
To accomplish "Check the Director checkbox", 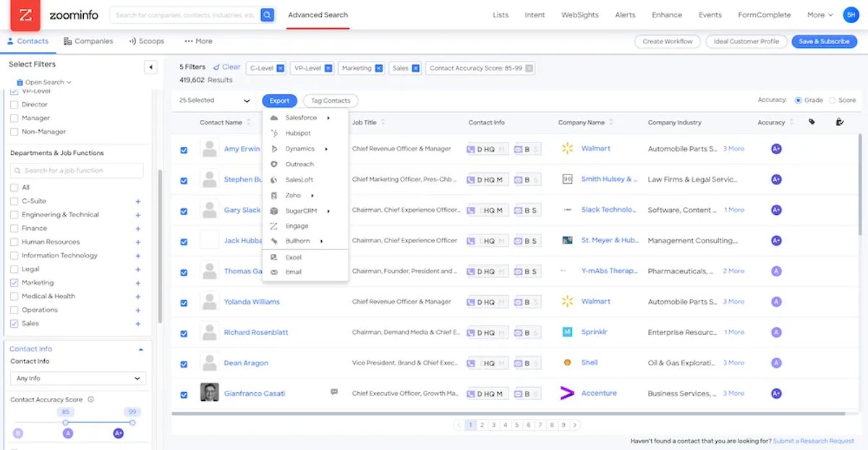I will point(14,104).
